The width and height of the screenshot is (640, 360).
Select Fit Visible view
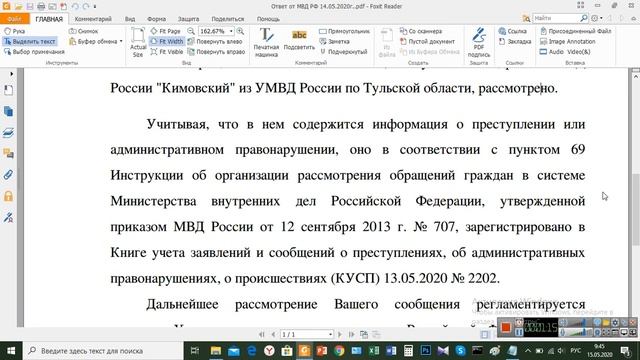pos(167,52)
